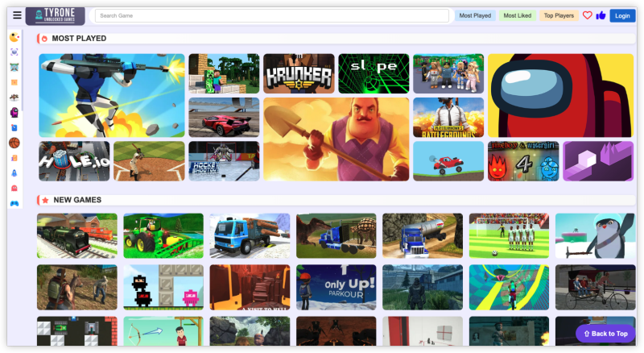
Task: Open the Roblox characters game thumbnail
Action: tap(448, 73)
